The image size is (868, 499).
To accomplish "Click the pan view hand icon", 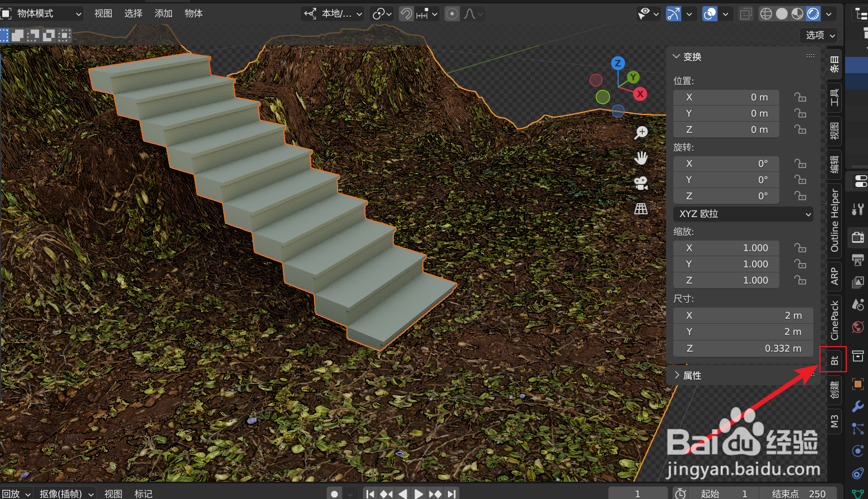I will [642, 158].
